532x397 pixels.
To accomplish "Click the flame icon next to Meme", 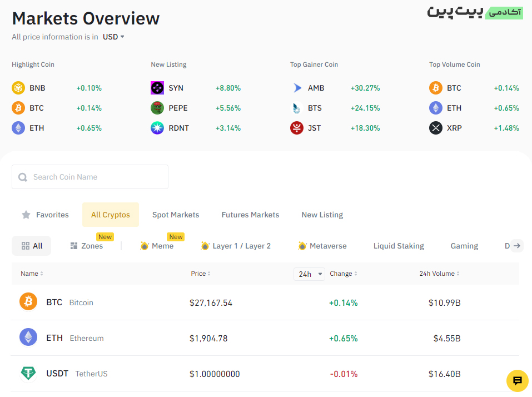I will [145, 246].
